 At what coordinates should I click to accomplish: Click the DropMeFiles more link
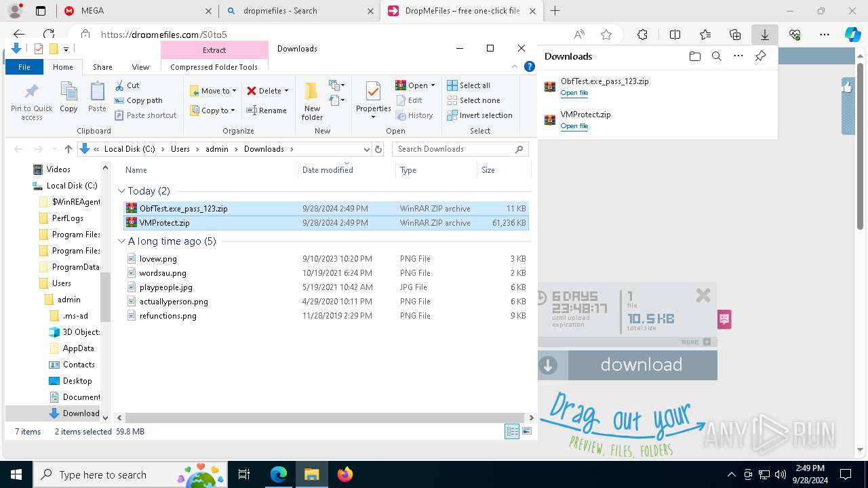[x=696, y=342]
